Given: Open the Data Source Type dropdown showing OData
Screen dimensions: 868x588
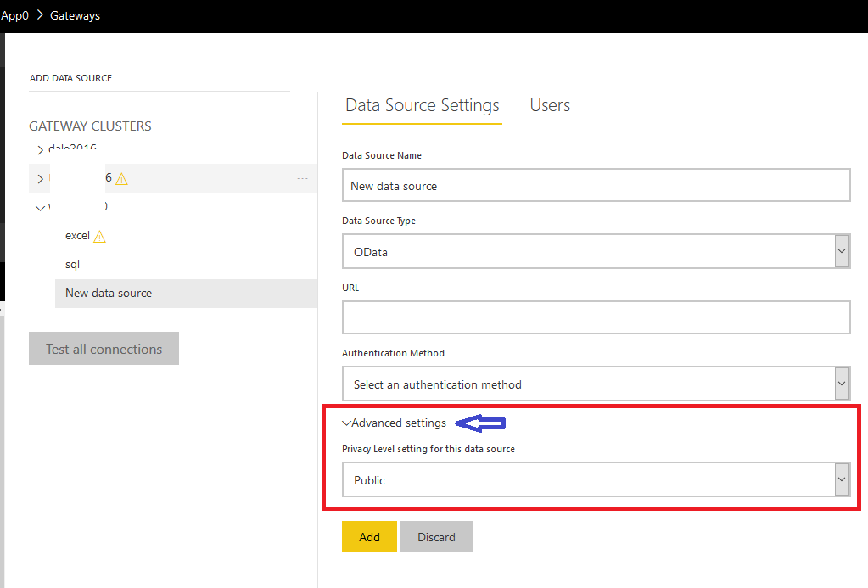Looking at the screenshot, I should (x=841, y=252).
